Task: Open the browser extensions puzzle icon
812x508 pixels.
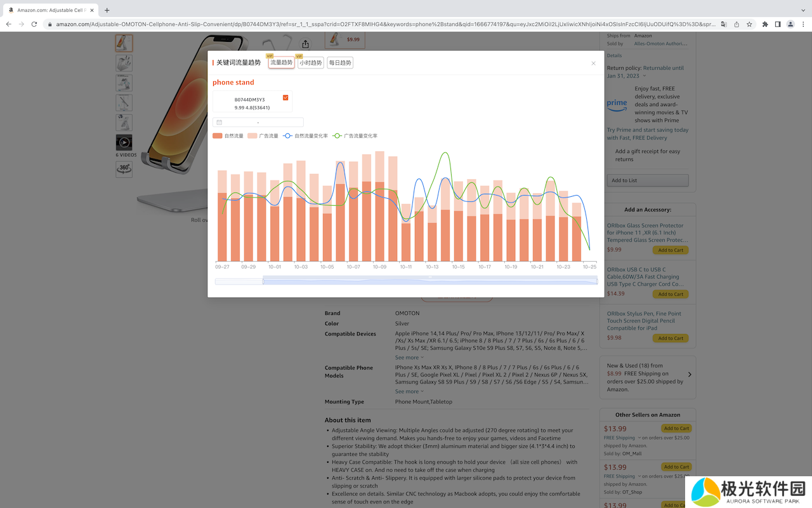Action: pyautogui.click(x=765, y=24)
